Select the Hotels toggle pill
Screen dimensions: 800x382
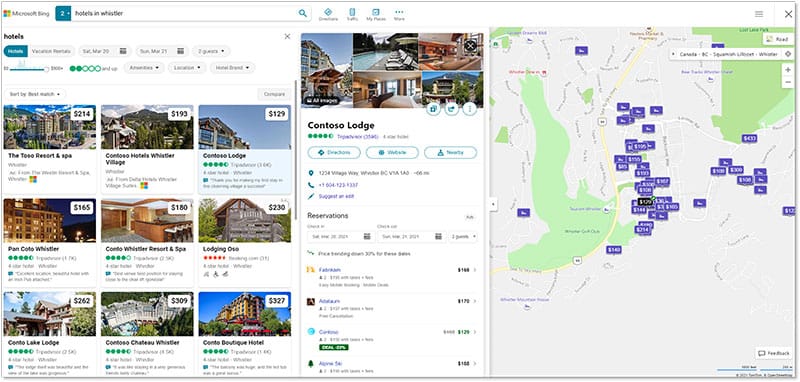click(x=15, y=51)
